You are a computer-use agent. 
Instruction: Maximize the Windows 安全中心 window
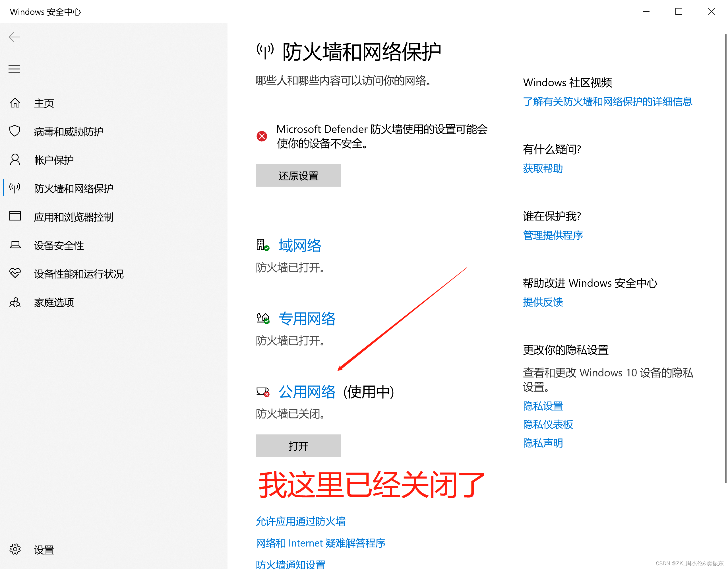(679, 11)
